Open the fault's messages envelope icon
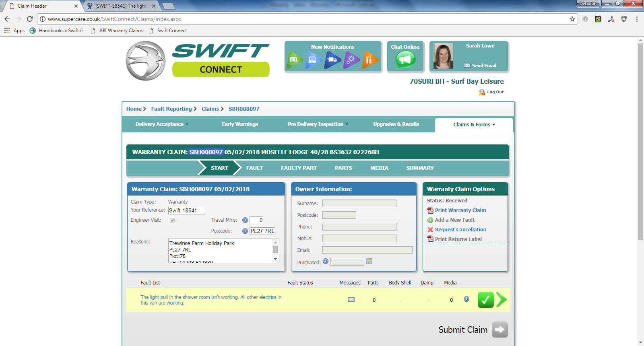The width and height of the screenshot is (644, 346). (351, 299)
